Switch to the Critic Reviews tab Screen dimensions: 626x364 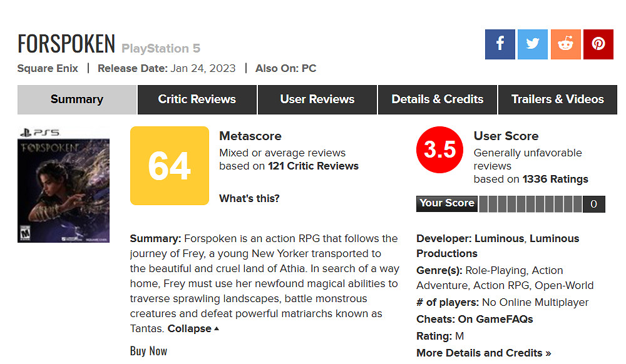pyautogui.click(x=197, y=99)
